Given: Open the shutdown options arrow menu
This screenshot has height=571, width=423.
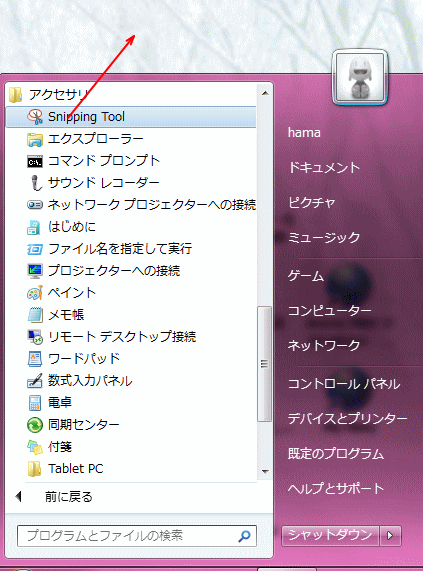Looking at the screenshot, I should pos(390,536).
